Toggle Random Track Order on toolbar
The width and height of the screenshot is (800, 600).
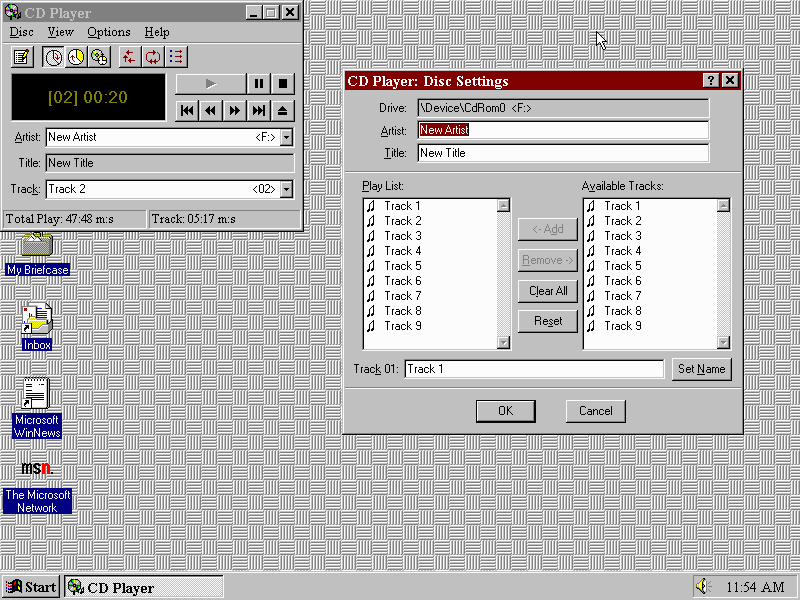pos(129,57)
